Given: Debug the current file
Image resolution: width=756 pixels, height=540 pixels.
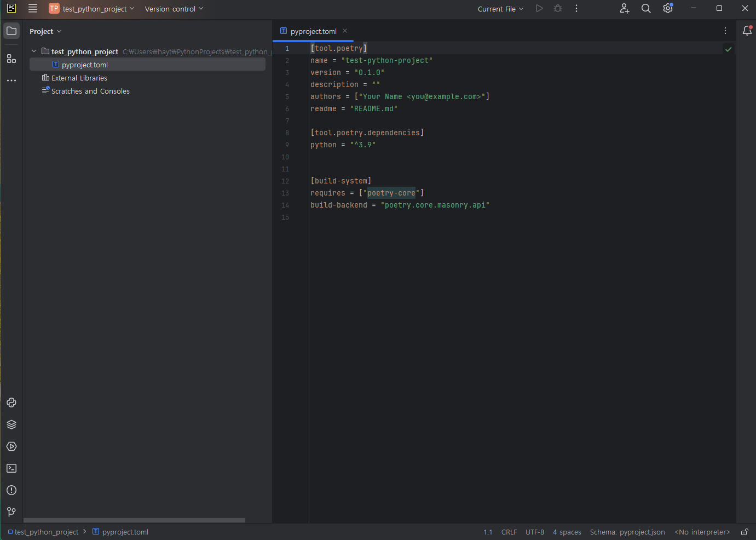Looking at the screenshot, I should pyautogui.click(x=558, y=9).
